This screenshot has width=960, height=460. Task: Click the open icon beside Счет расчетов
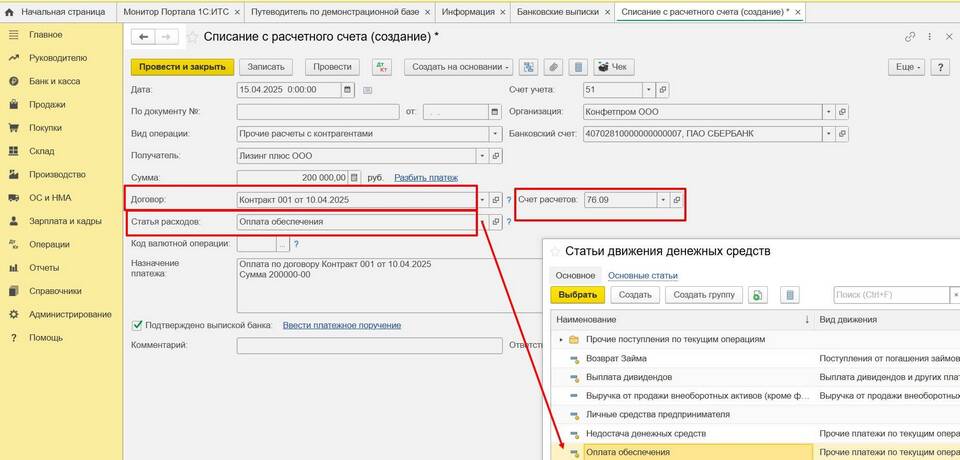676,200
